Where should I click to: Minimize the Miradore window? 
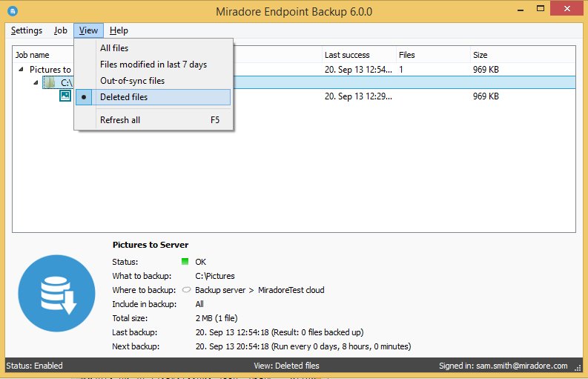(520, 10)
